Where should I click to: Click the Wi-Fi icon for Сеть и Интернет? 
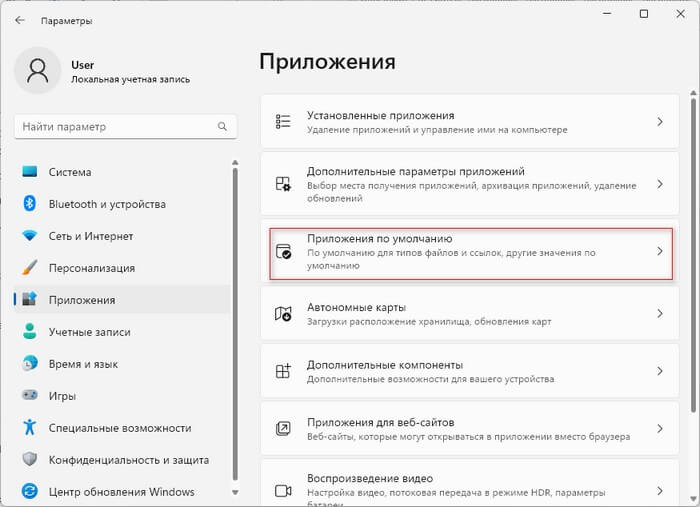[x=29, y=236]
